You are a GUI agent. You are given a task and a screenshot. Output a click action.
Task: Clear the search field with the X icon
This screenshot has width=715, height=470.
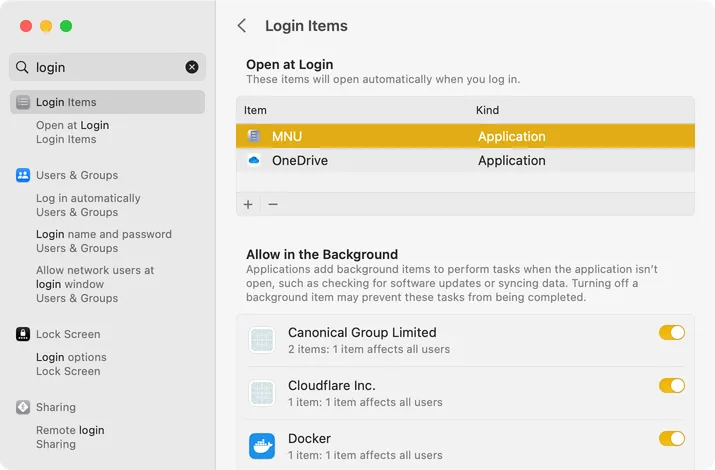click(192, 67)
